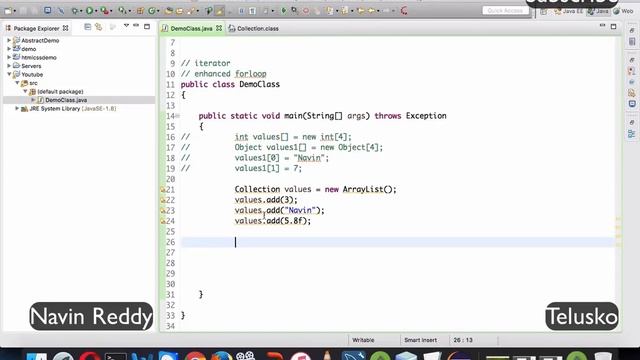Click the Open Type icon

(x=169, y=11)
